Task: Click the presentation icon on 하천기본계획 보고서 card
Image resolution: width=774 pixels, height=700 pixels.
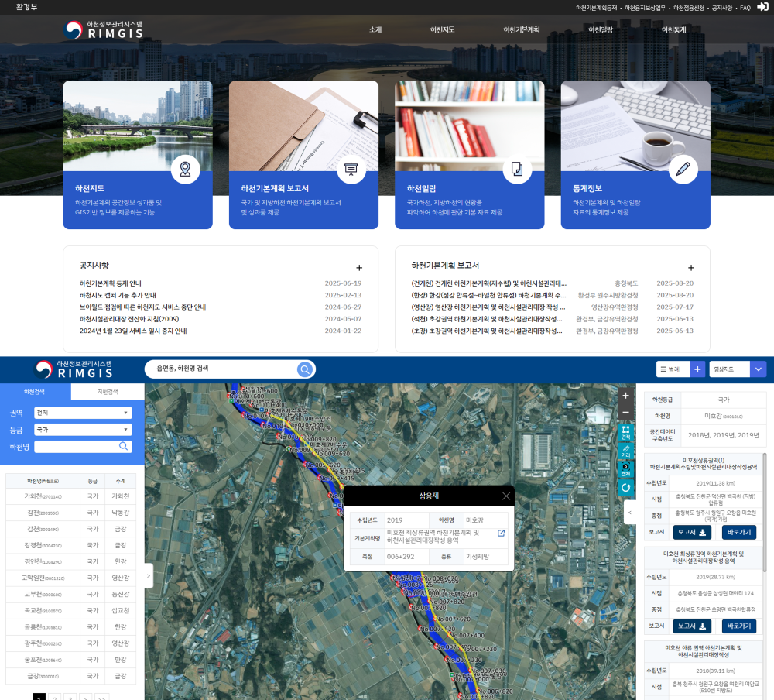Action: (x=351, y=169)
